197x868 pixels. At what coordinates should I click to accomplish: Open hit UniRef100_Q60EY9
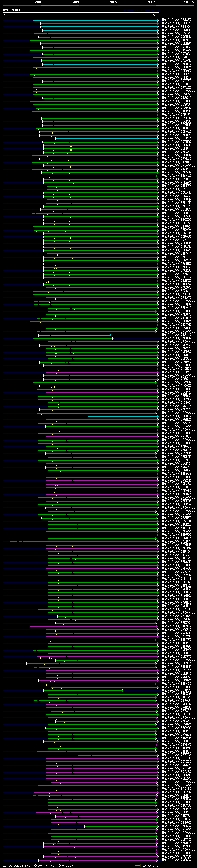pos(177,74)
